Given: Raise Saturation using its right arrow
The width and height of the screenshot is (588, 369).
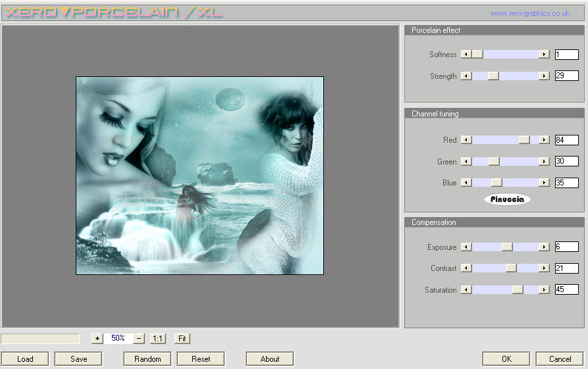Looking at the screenshot, I should tap(544, 289).
